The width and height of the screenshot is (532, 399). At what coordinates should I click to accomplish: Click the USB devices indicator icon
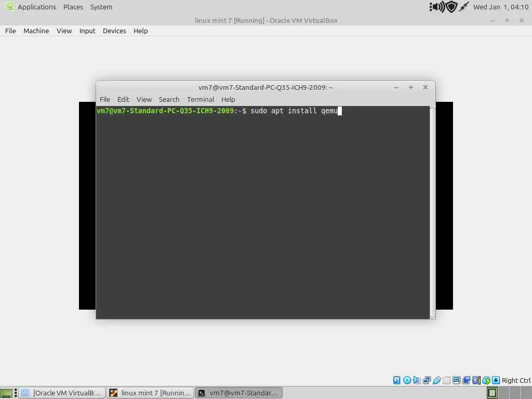(436, 380)
